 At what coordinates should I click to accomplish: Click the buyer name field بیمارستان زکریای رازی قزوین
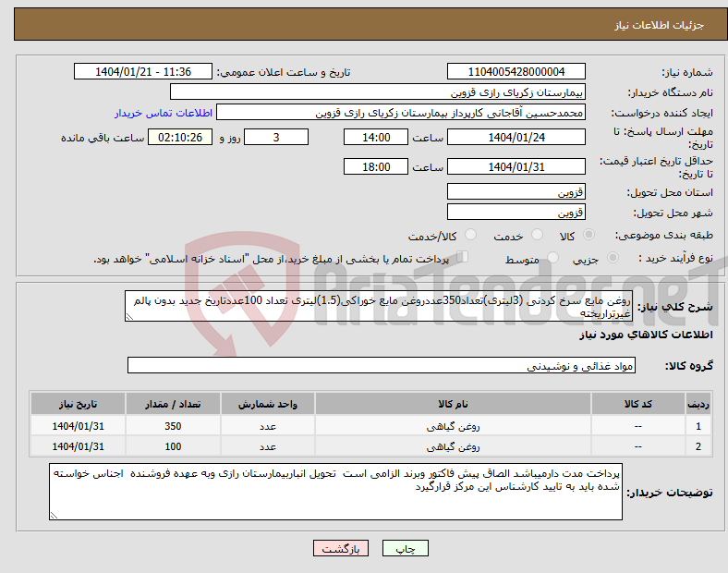tap(378, 91)
